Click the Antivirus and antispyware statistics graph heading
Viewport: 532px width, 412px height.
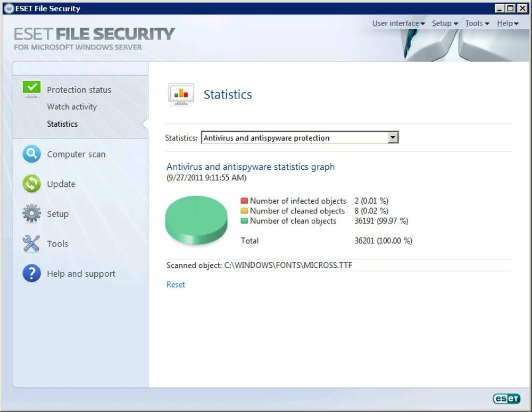(251, 167)
